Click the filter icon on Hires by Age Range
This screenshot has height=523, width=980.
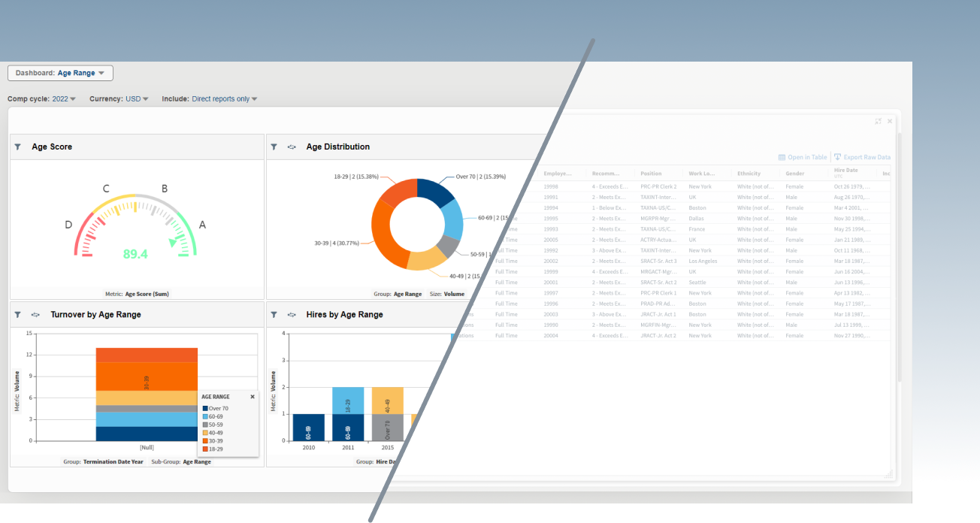[x=274, y=315]
